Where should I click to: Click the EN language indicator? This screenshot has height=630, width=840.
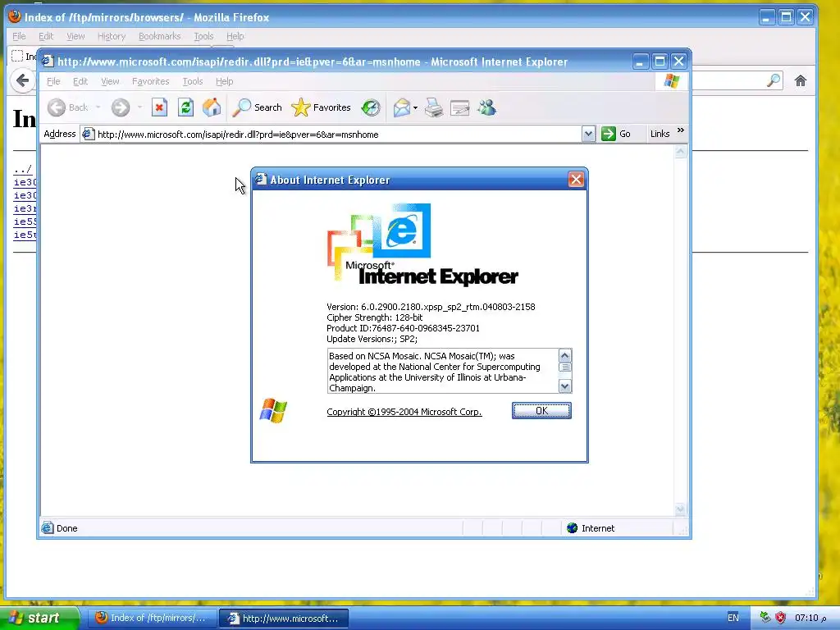pyautogui.click(x=733, y=618)
